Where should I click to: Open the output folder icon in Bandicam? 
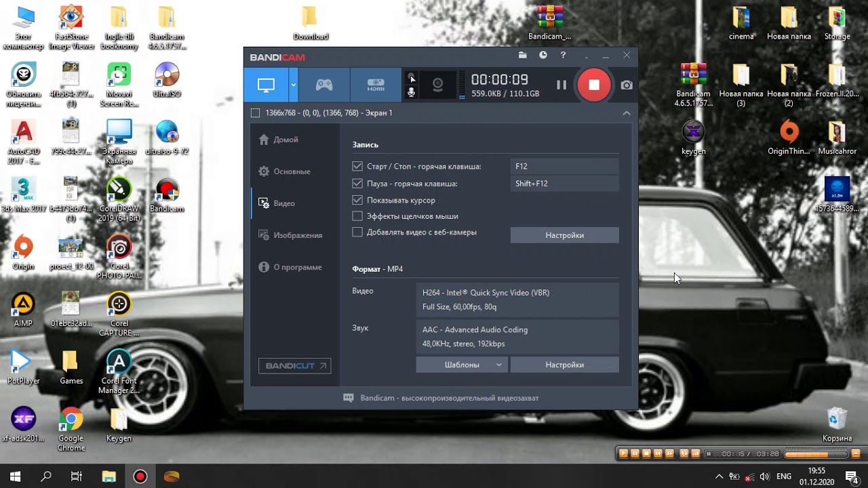[x=523, y=56]
